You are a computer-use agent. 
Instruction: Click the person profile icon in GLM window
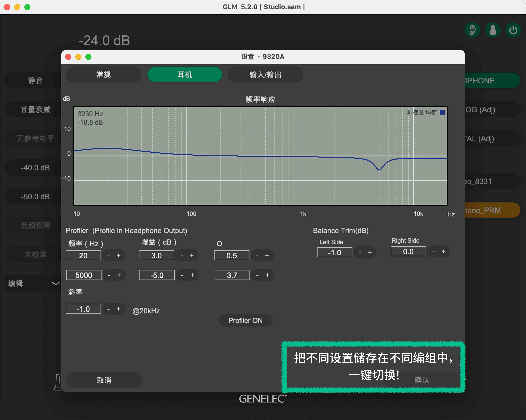tap(493, 30)
